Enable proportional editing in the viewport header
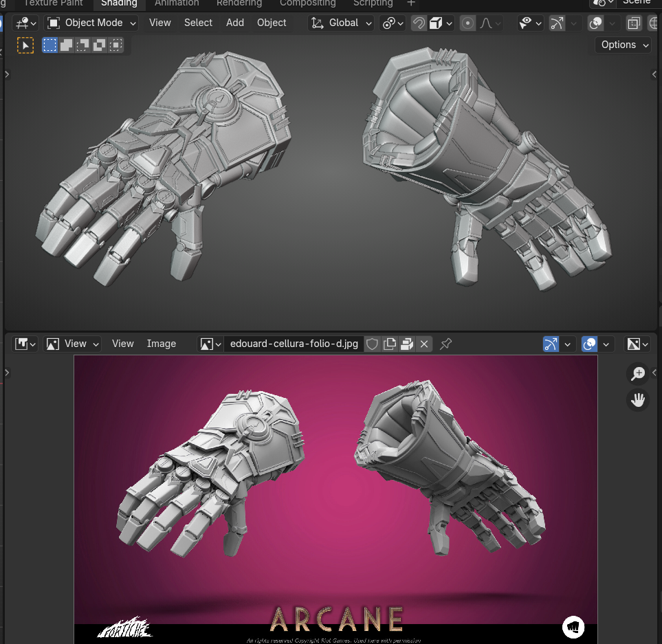The image size is (662, 644). point(467,23)
